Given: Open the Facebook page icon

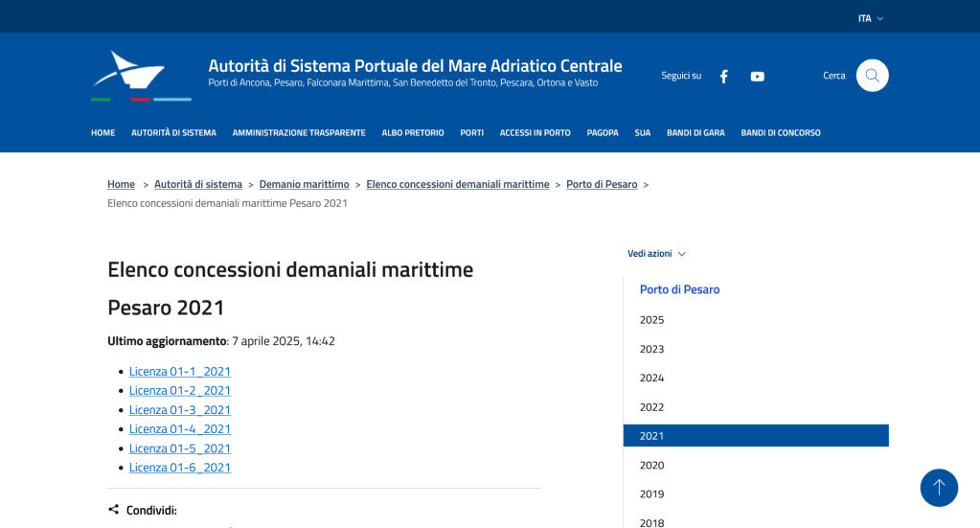Looking at the screenshot, I should (x=724, y=77).
